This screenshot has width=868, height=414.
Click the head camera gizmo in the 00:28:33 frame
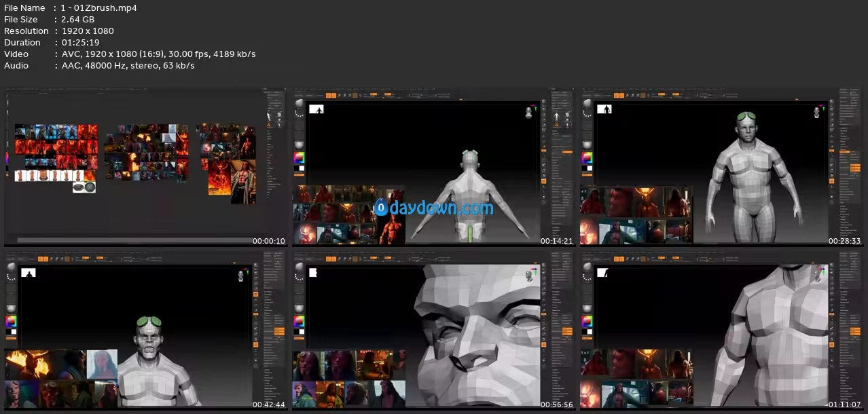point(818,112)
